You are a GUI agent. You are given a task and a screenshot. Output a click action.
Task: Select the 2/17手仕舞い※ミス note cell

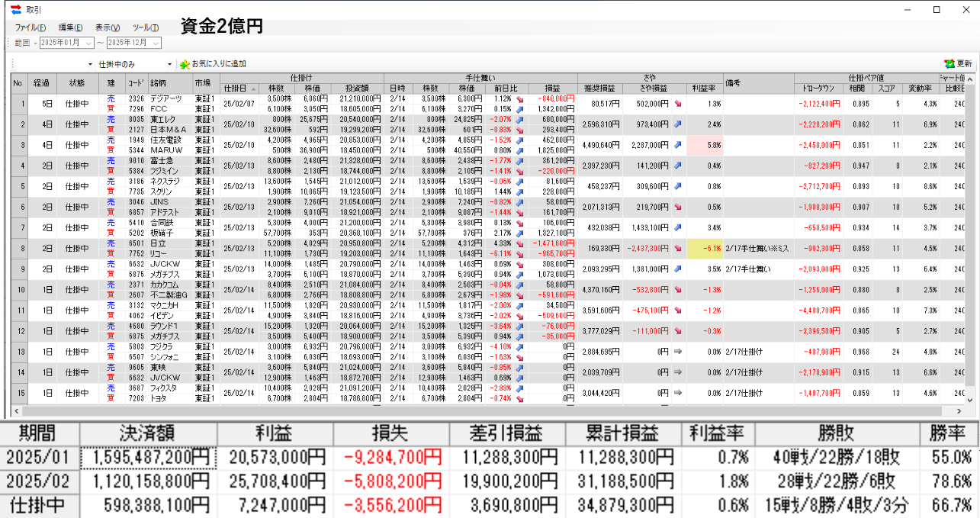pyautogui.click(x=757, y=248)
